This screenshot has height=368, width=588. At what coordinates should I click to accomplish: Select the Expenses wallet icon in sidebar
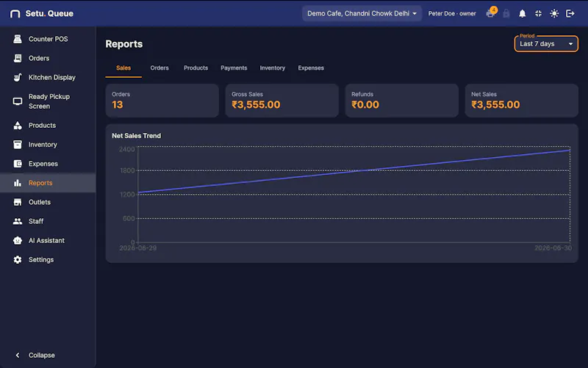(x=18, y=164)
